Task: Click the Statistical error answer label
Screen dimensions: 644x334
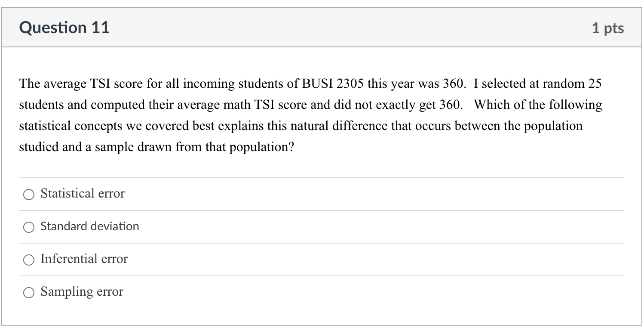Action: [x=82, y=193]
